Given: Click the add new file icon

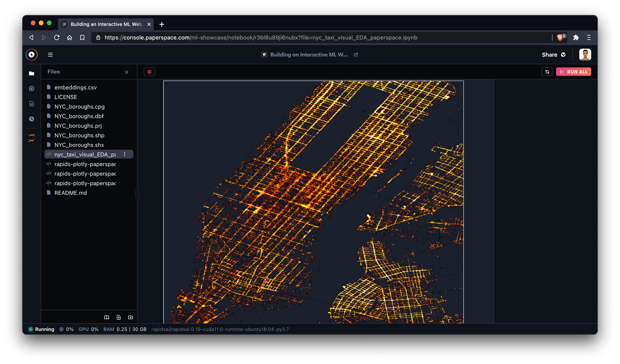Looking at the screenshot, I should click(x=118, y=317).
